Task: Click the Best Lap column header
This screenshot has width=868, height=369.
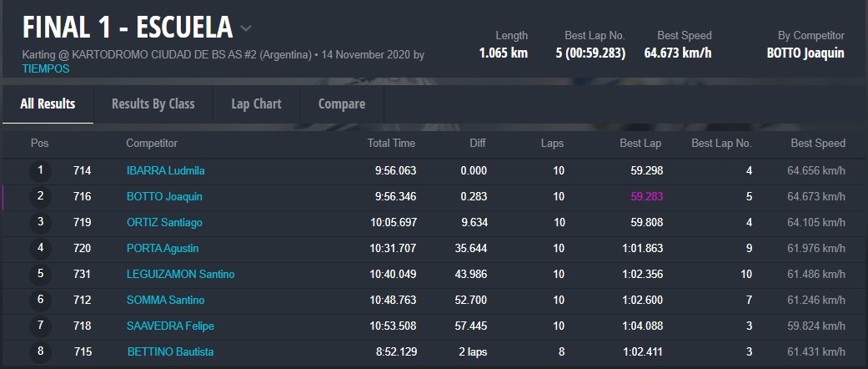Action: pos(640,144)
